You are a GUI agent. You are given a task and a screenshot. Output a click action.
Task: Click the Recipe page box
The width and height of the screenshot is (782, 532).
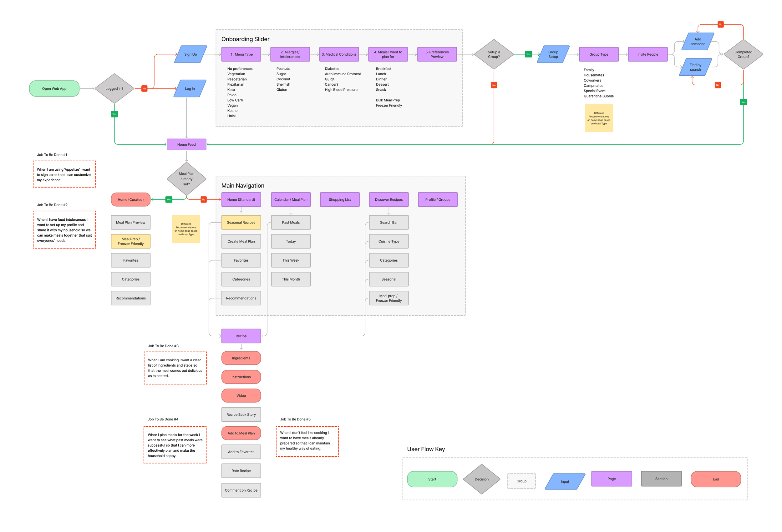click(241, 336)
